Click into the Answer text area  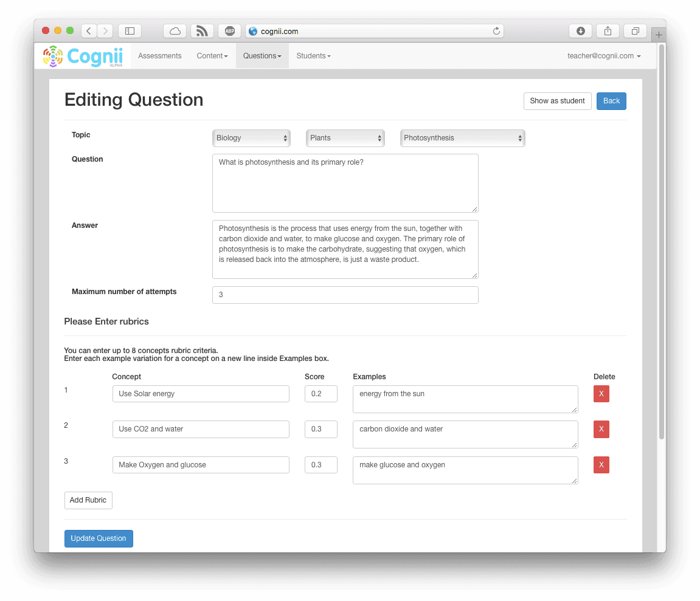tap(345, 249)
